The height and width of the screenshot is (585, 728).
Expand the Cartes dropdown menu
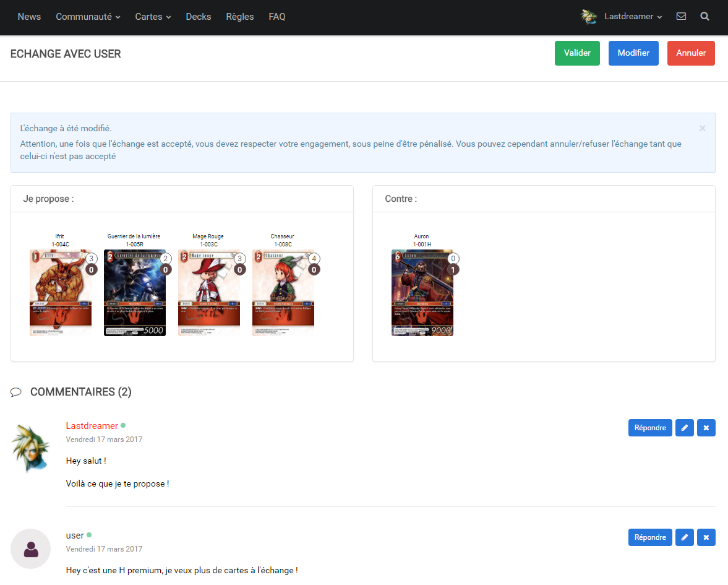153,17
